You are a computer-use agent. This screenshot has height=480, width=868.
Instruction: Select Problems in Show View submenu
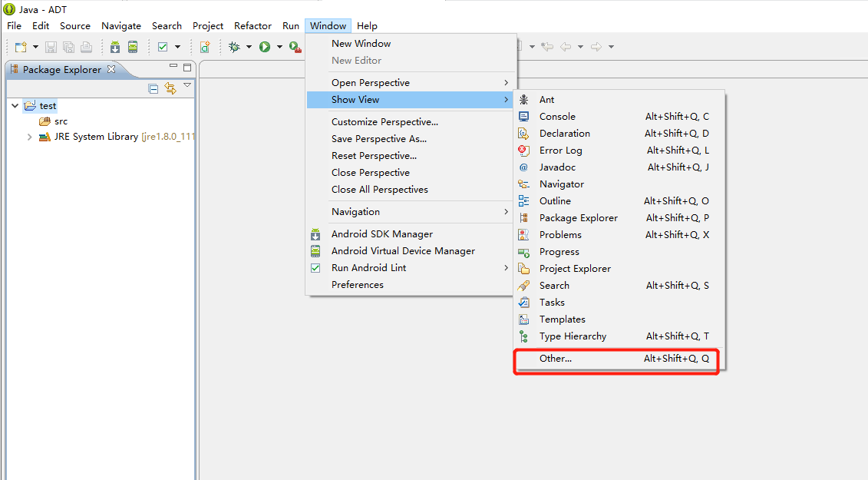click(619, 235)
